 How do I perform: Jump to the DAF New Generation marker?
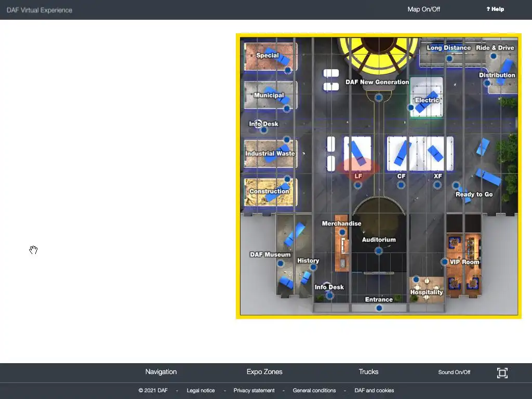click(379, 98)
